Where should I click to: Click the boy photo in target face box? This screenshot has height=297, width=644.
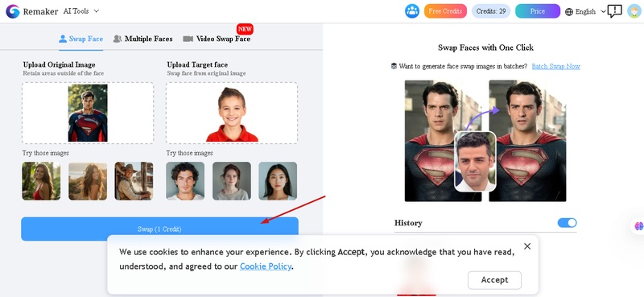point(232,113)
